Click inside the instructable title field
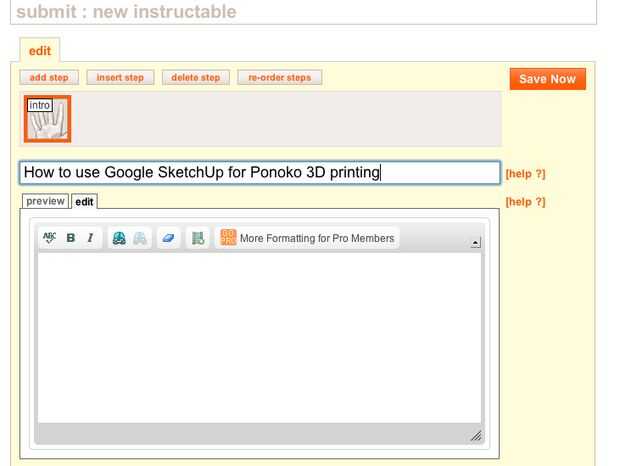This screenshot has height=466, width=620. pos(260,172)
